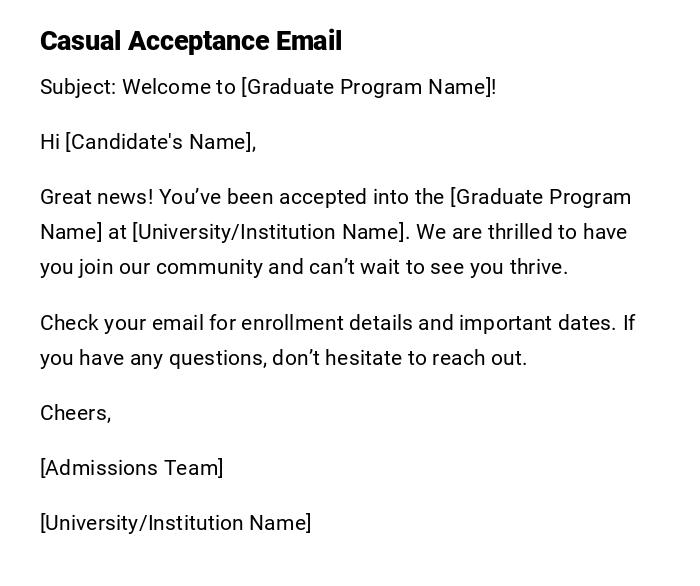Click the "Casual Acceptance Email" heading

click(x=190, y=41)
